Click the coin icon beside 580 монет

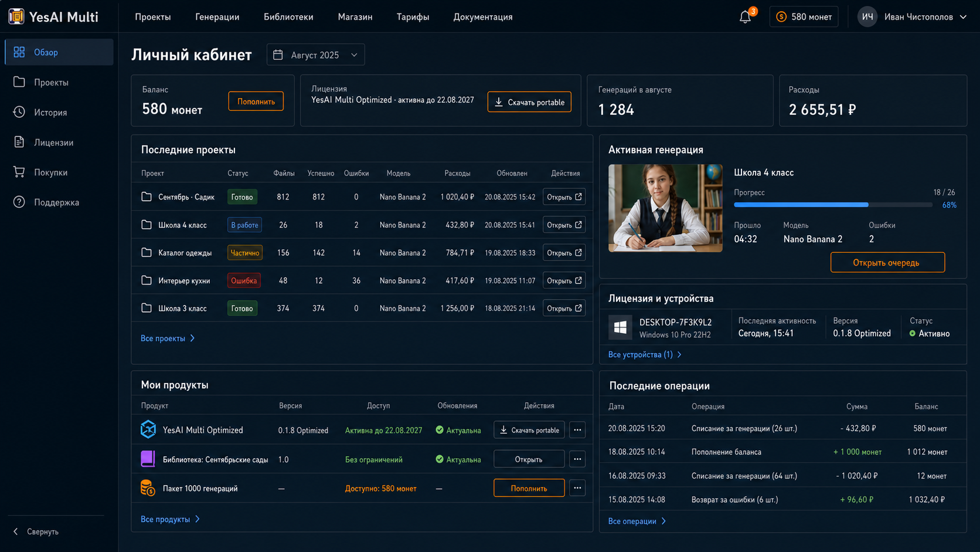[781, 17]
